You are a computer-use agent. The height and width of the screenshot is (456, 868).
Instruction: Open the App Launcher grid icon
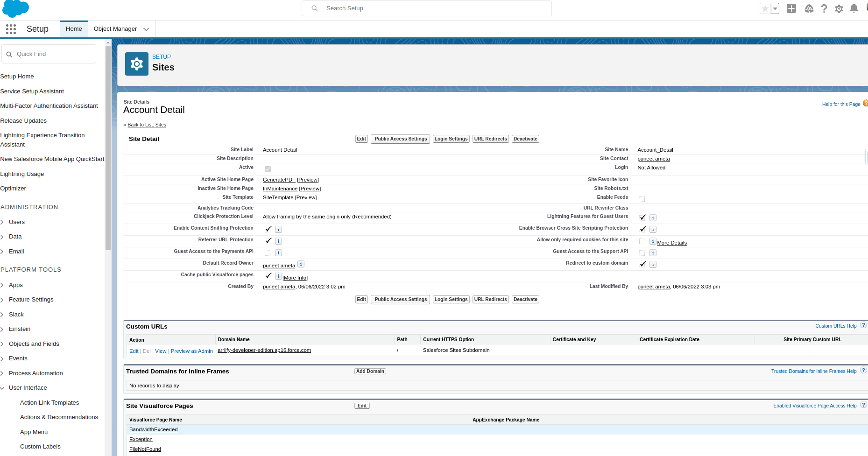click(11, 29)
